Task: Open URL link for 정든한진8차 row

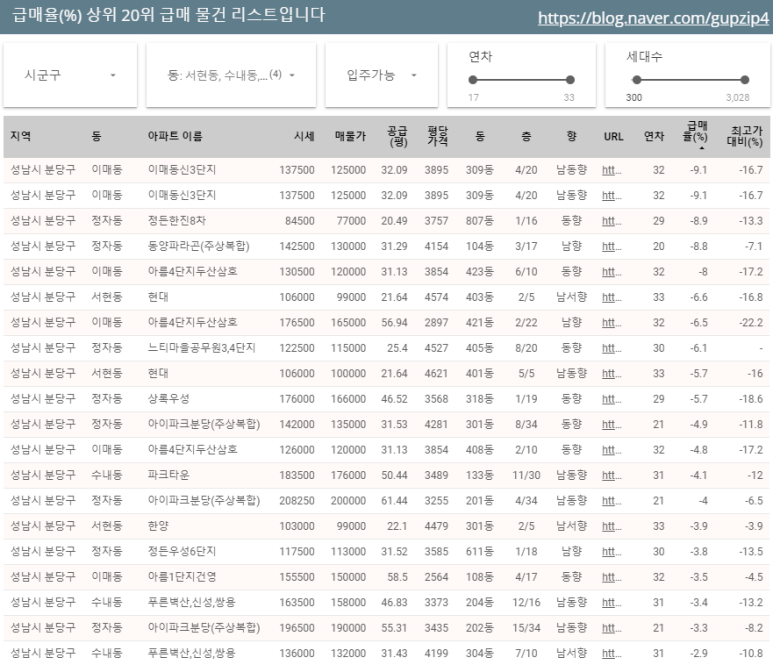Action: tap(611, 221)
